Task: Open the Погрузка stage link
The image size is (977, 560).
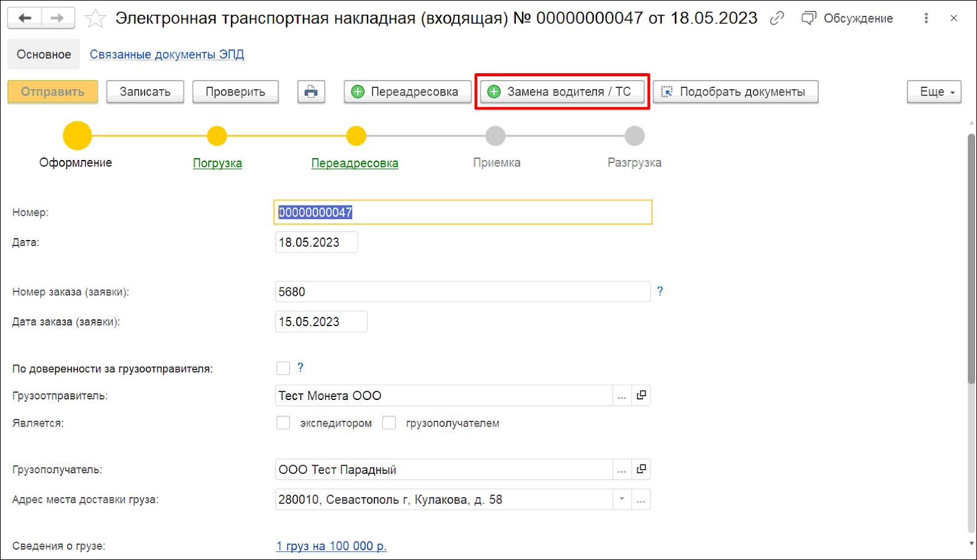Action: click(217, 163)
